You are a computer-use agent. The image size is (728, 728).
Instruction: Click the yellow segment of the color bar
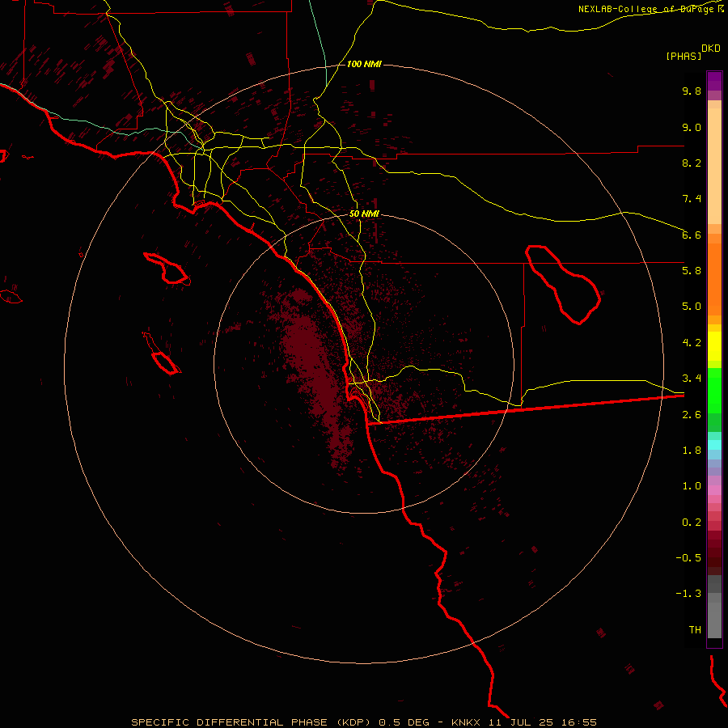[x=714, y=346]
